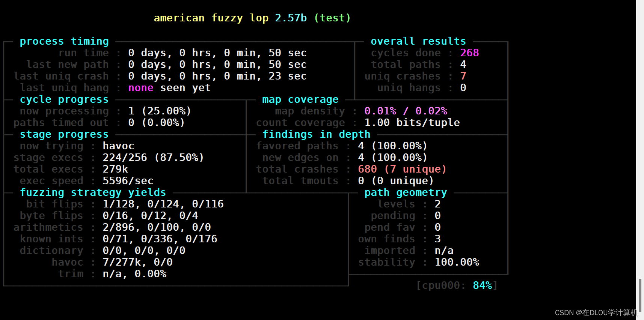Click the pending value 0

pyautogui.click(x=437, y=216)
